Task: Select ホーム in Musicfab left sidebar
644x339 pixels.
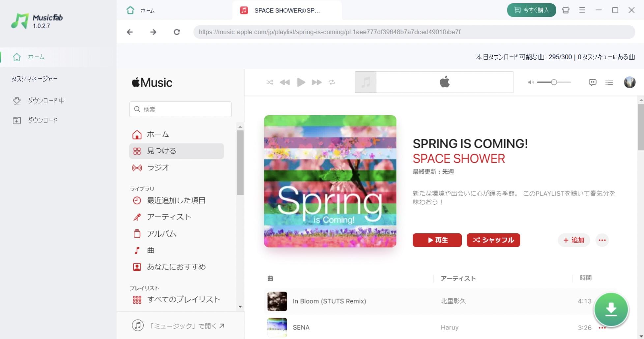Action: (x=58, y=57)
